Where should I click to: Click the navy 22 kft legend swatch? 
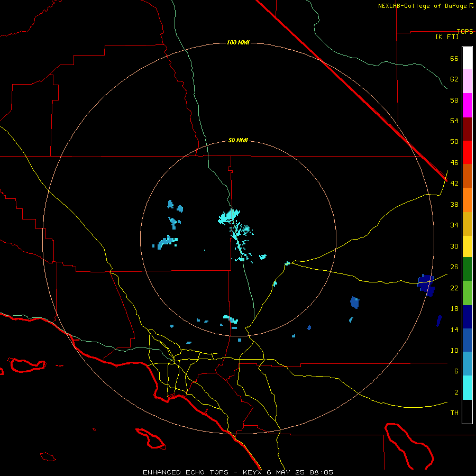click(467, 317)
